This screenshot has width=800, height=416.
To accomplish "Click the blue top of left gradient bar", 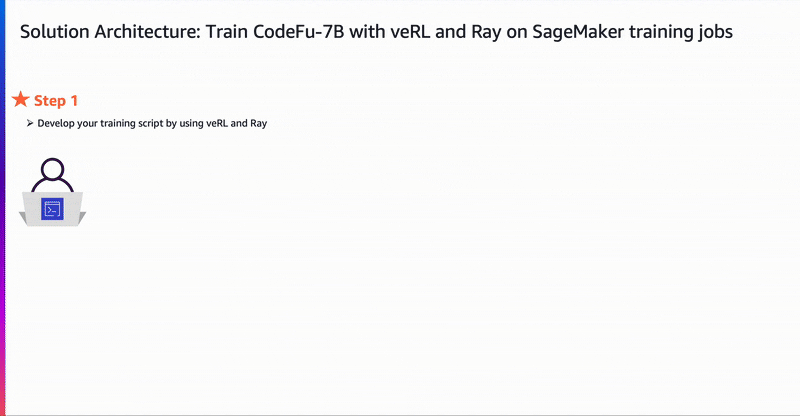I will (x=3, y=31).
